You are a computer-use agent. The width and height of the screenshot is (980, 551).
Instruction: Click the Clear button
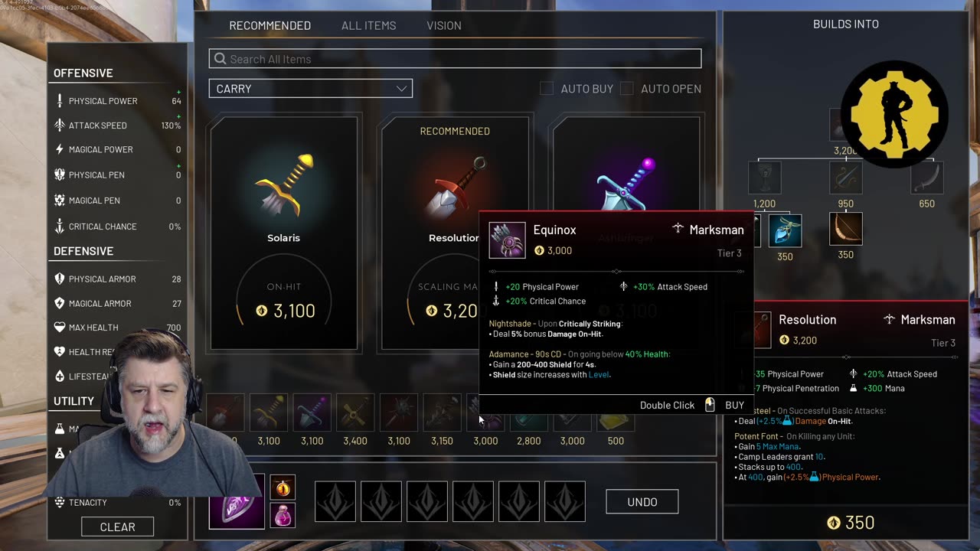coord(117,527)
